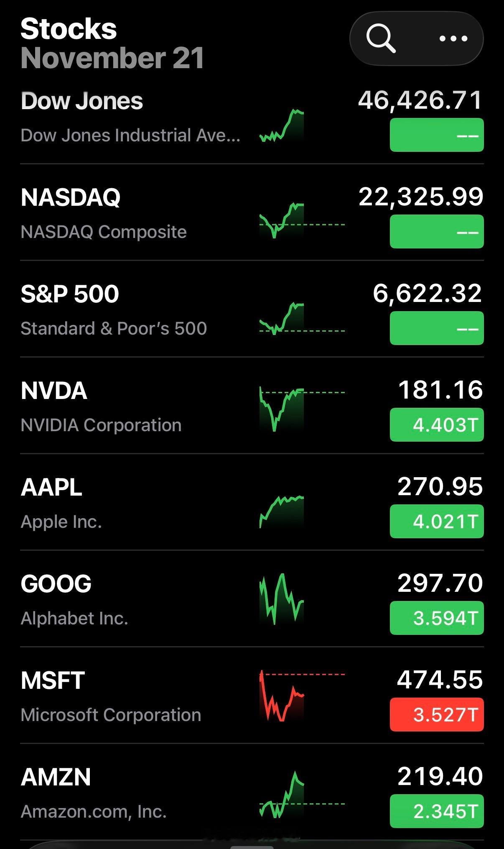
Task: Open the NASDAQ sparkline chart
Action: pos(282,220)
